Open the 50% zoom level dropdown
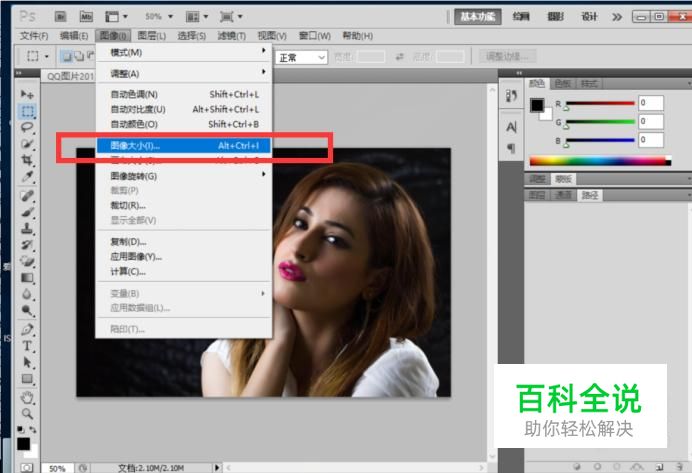 click(160, 16)
